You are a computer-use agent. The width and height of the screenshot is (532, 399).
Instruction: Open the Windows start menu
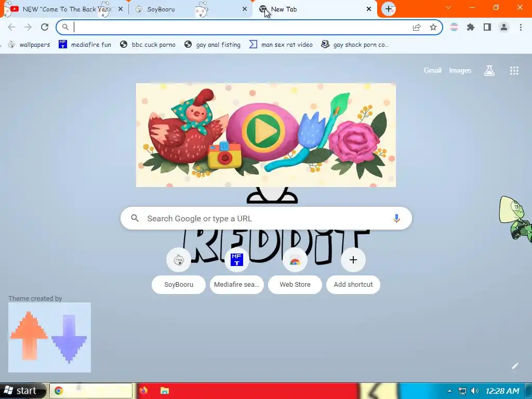point(23,391)
